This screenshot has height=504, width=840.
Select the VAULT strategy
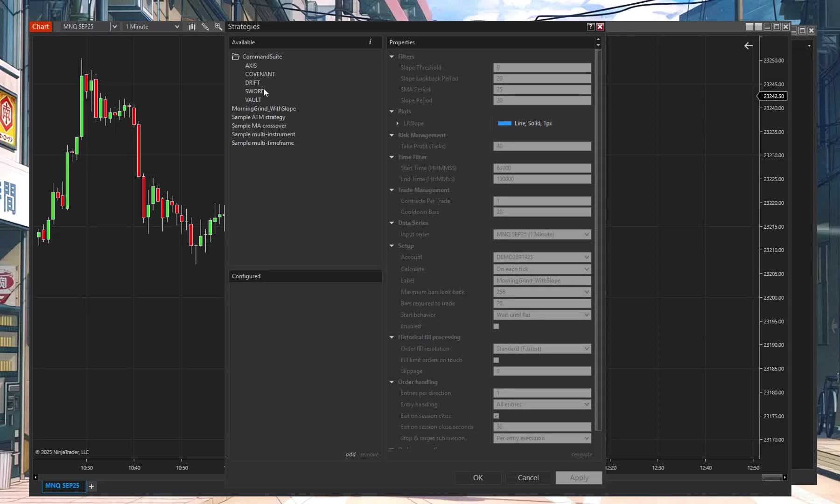(x=253, y=100)
